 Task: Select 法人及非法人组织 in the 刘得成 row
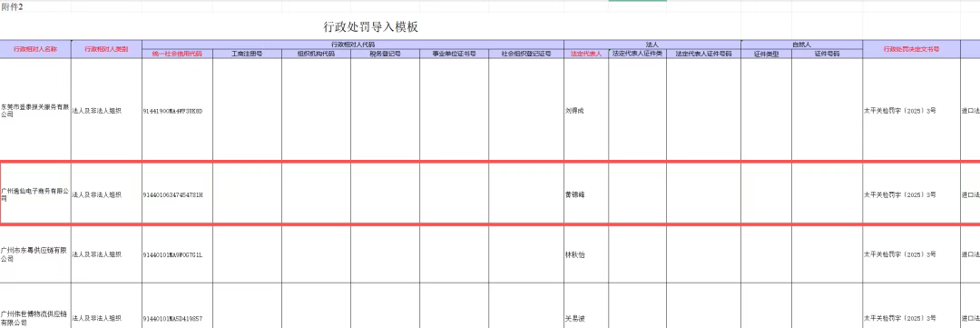(x=106, y=111)
